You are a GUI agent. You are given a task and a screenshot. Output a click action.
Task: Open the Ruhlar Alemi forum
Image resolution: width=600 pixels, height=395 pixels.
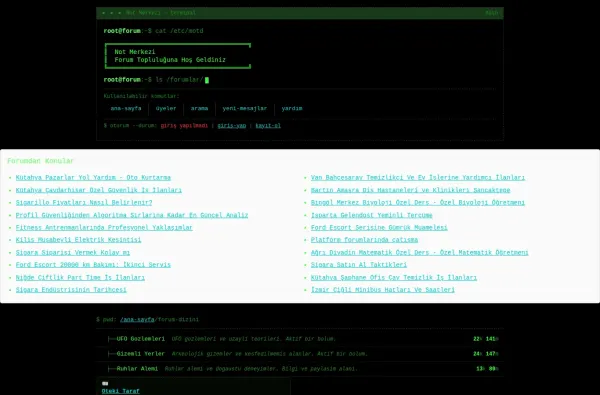[137, 369]
